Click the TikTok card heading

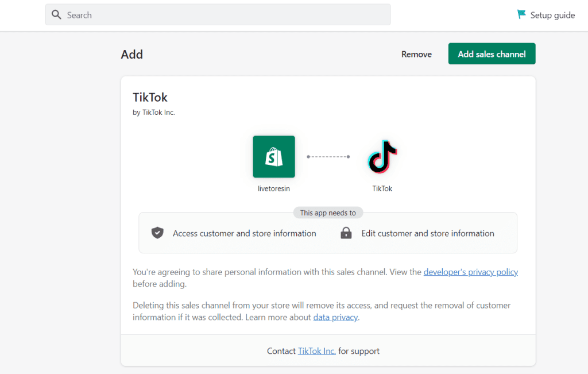pos(150,98)
